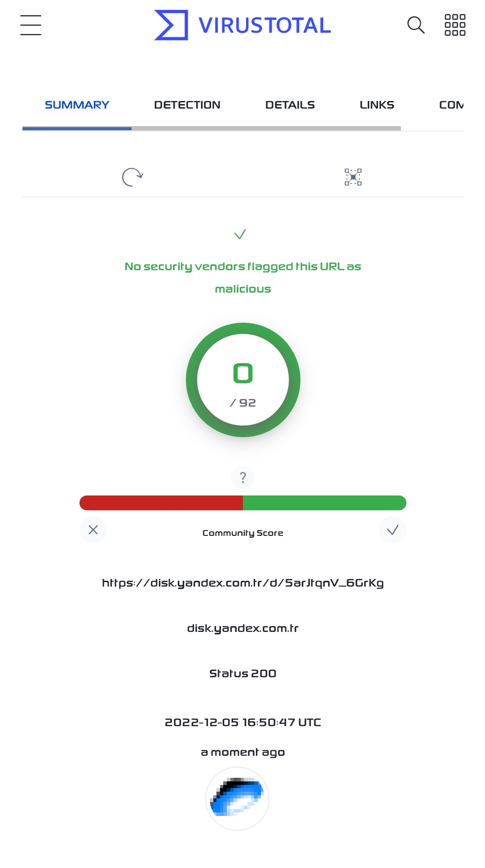Click the reanalyze refresh icon

click(132, 177)
